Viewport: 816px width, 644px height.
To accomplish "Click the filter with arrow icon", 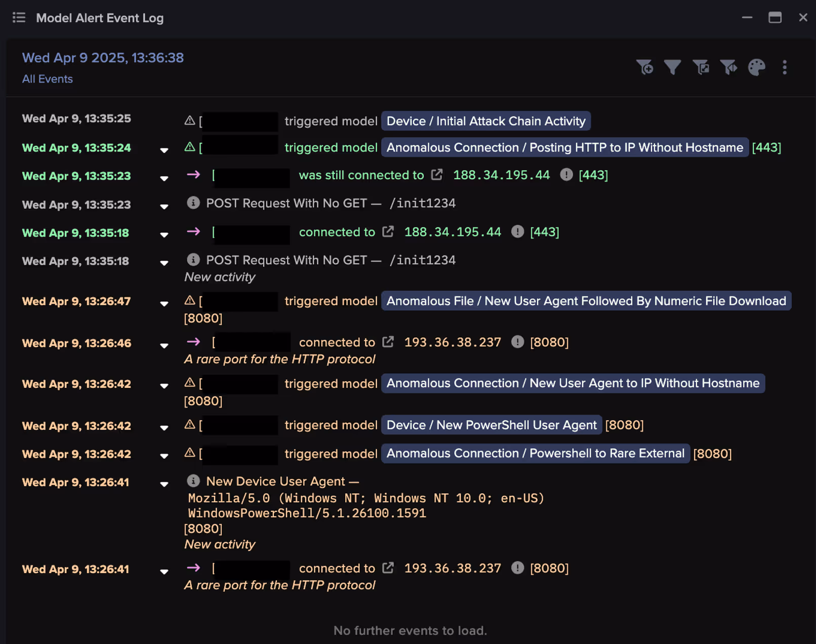I will pyautogui.click(x=729, y=67).
